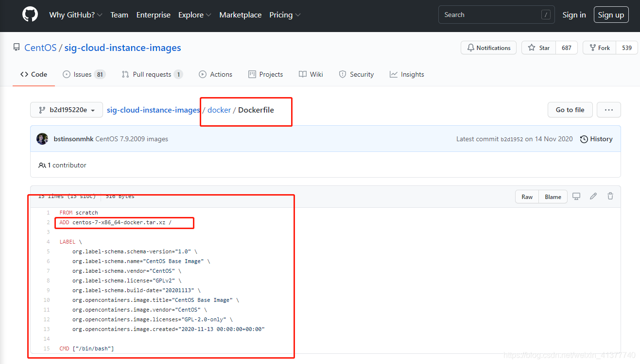Image resolution: width=640 pixels, height=364 pixels.
Task: Click bstinsonmhk author name
Action: tap(72, 139)
